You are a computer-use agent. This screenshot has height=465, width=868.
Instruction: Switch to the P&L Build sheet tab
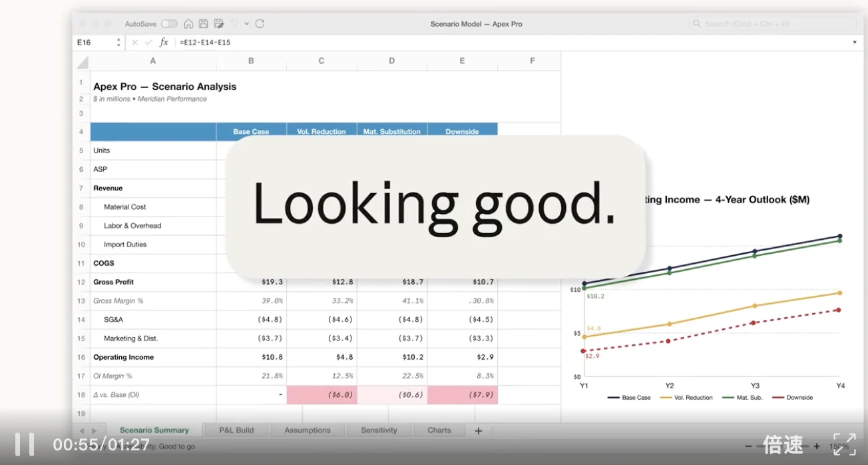(x=236, y=430)
